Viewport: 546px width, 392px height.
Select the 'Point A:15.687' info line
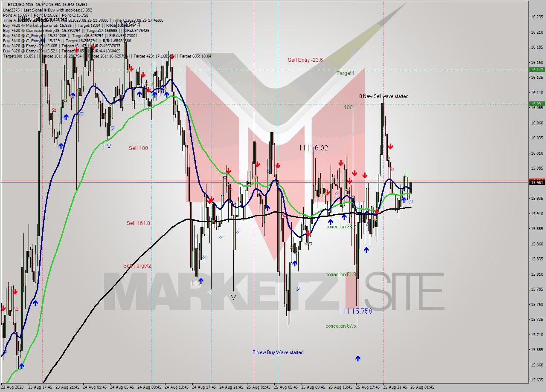[45, 15]
